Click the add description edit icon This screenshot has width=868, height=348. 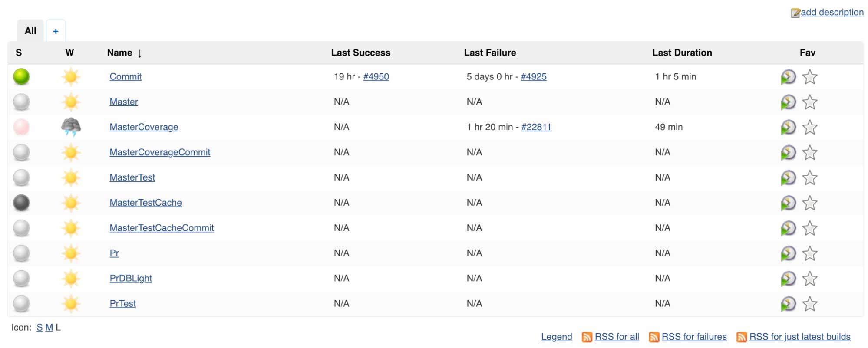click(x=795, y=13)
